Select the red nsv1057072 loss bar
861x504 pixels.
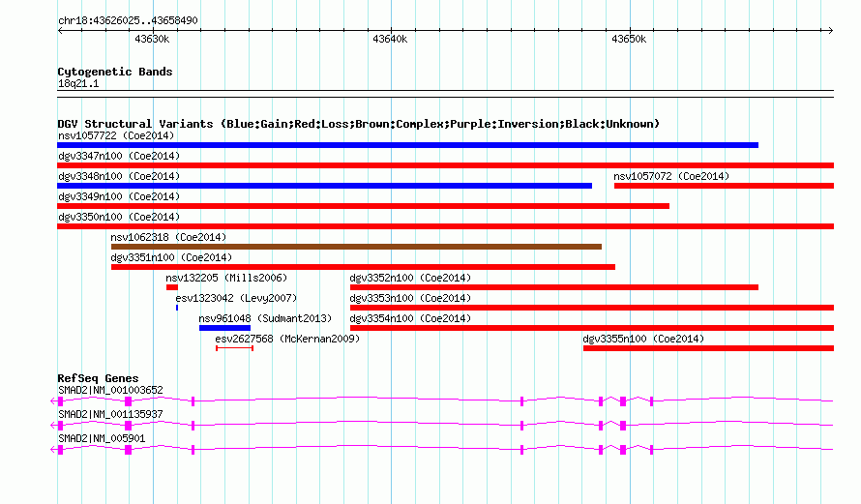[x=724, y=186]
